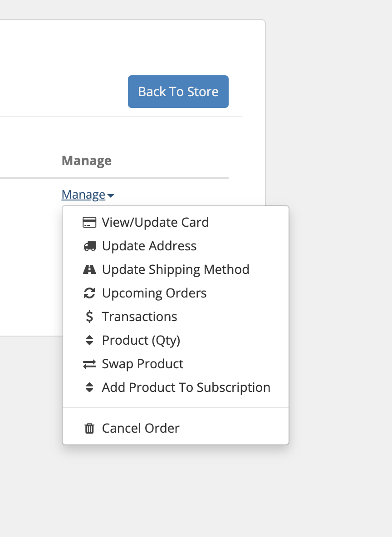Click the sort arrows beside Product (Qty)

89,340
